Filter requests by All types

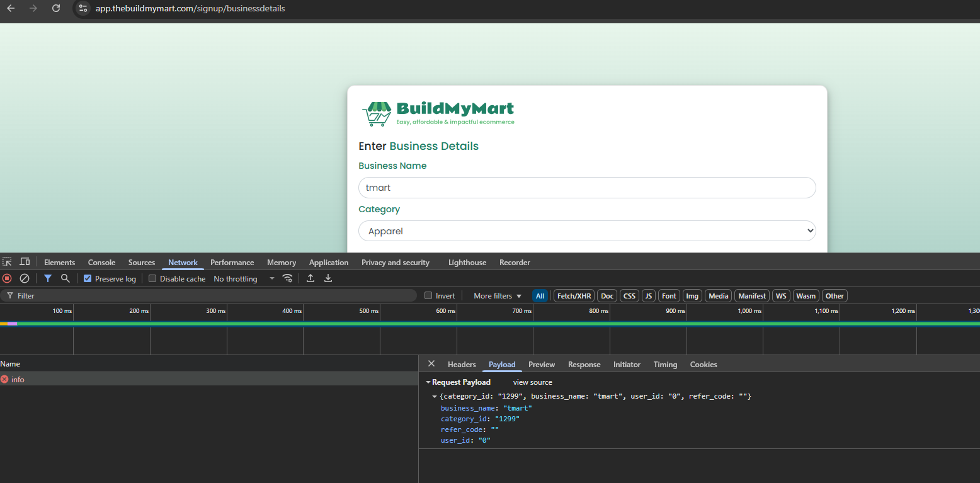tap(540, 296)
